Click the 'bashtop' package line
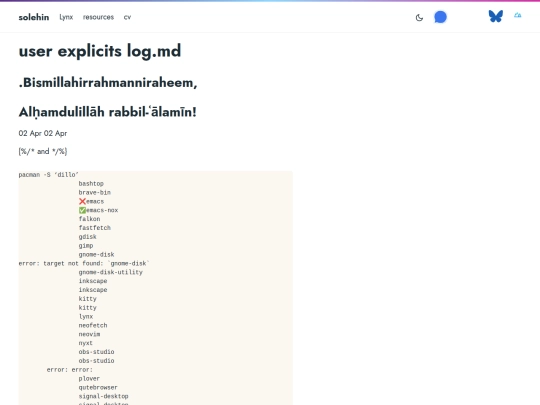The height and width of the screenshot is (405, 540). pos(91,184)
